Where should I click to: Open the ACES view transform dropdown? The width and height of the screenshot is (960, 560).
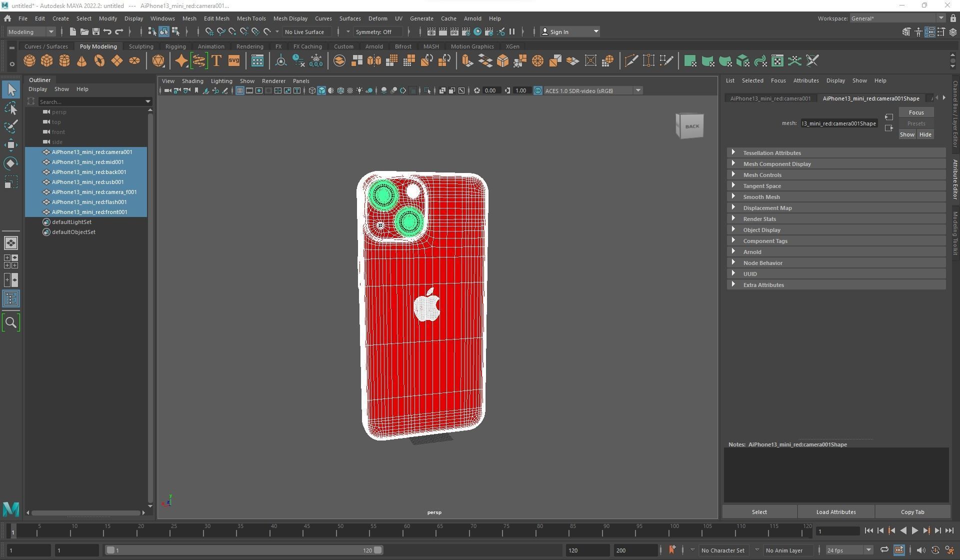(x=592, y=90)
